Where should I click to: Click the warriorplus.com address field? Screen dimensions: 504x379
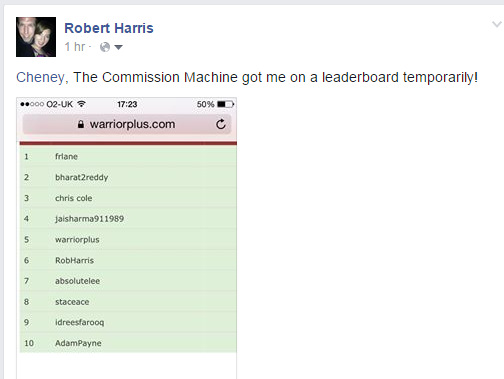coord(127,124)
